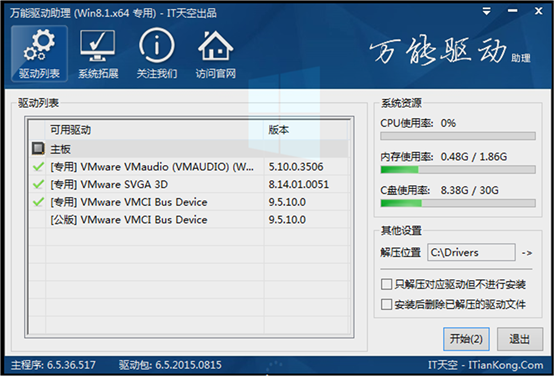The image size is (554, 376).
Task: Check the [公版] VMware VMCI Bus Device
Action: (38, 219)
